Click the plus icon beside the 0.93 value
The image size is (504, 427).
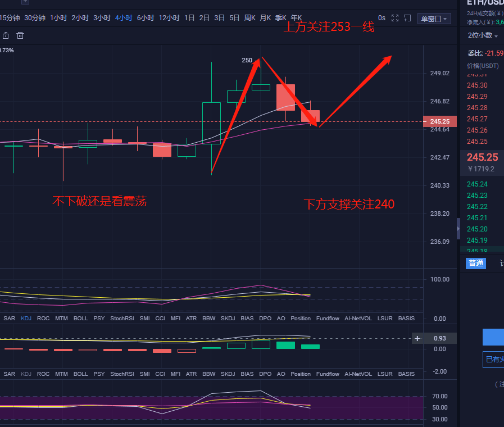(417, 338)
